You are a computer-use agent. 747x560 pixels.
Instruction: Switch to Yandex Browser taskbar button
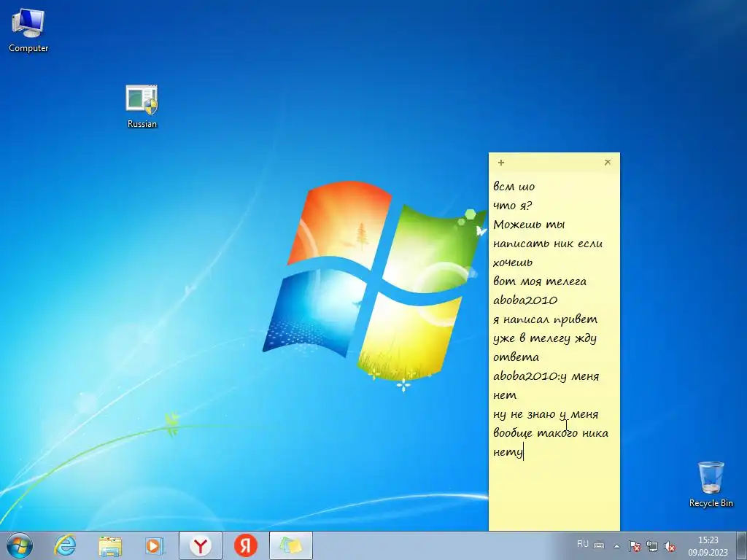[x=201, y=545]
